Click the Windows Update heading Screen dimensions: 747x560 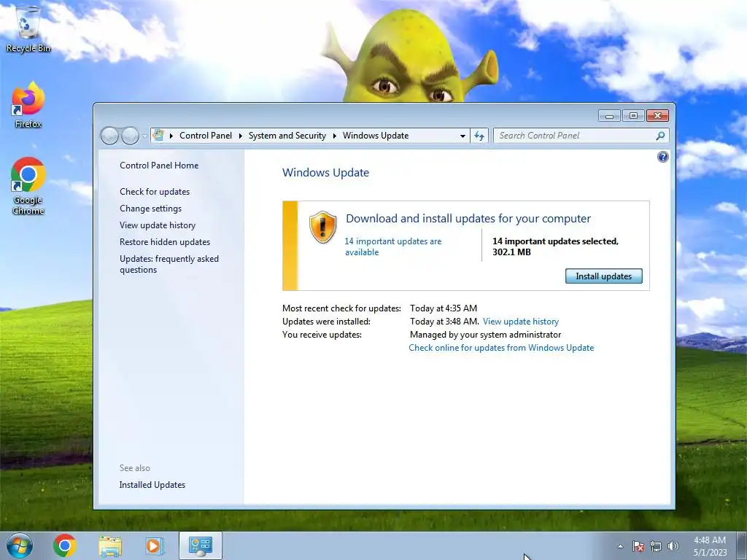[325, 172]
